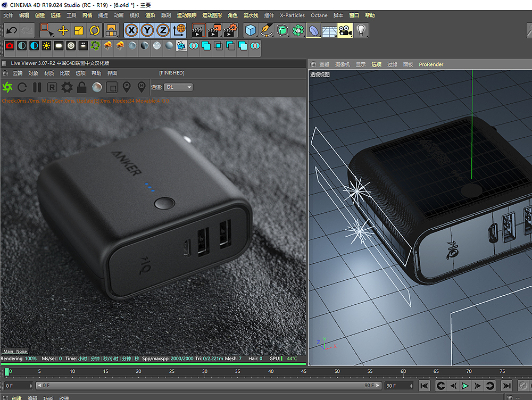Click the Redo arrow icon
The height and width of the screenshot is (400, 532).
27,30
